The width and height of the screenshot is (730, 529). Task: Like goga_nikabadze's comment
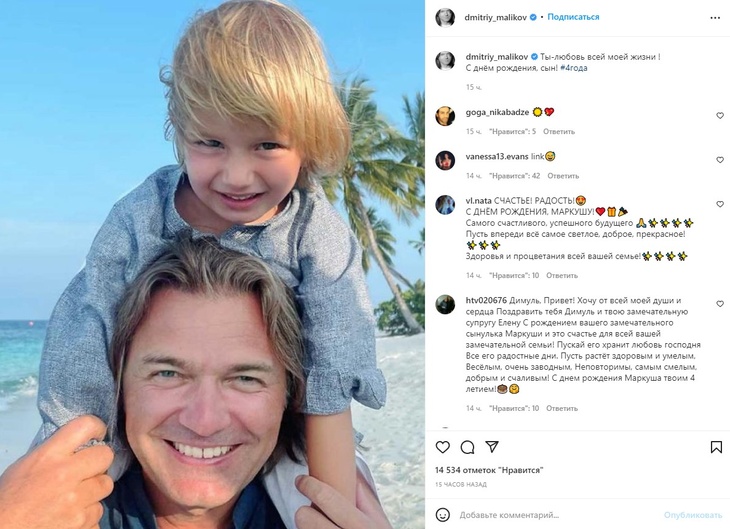tap(720, 115)
